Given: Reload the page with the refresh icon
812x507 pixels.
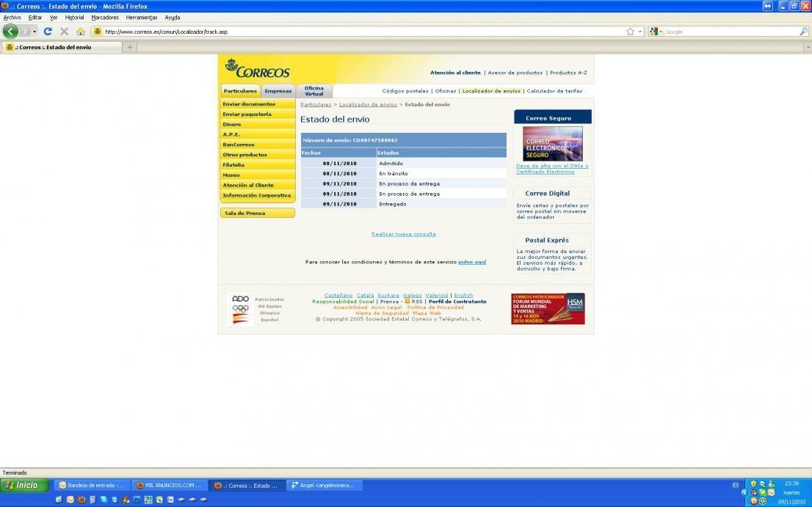Looking at the screenshot, I should tap(48, 32).
